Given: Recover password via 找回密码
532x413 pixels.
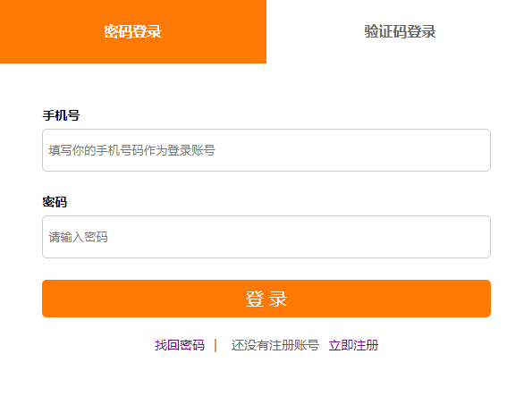Looking at the screenshot, I should point(180,345).
